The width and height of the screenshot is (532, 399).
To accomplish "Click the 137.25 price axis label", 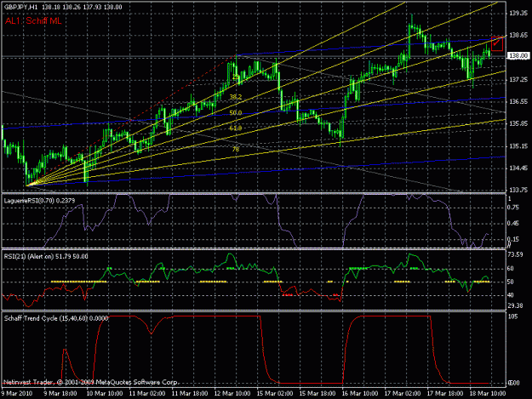I will coord(518,79).
